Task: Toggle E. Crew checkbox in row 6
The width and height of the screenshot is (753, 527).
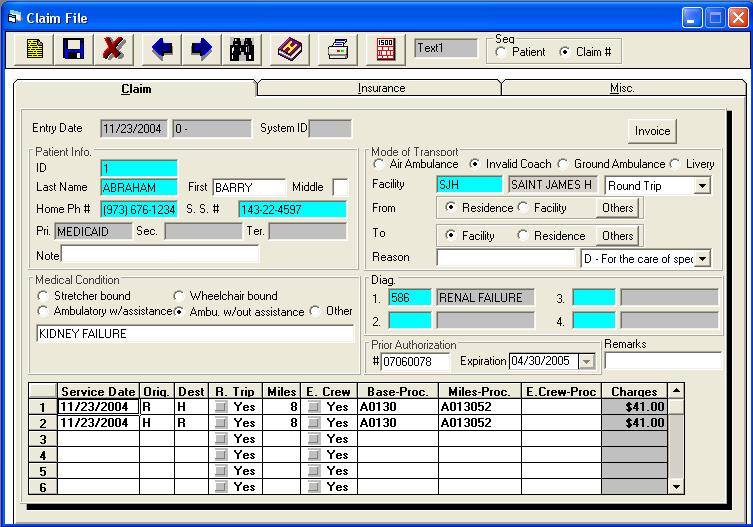Action: click(314, 487)
